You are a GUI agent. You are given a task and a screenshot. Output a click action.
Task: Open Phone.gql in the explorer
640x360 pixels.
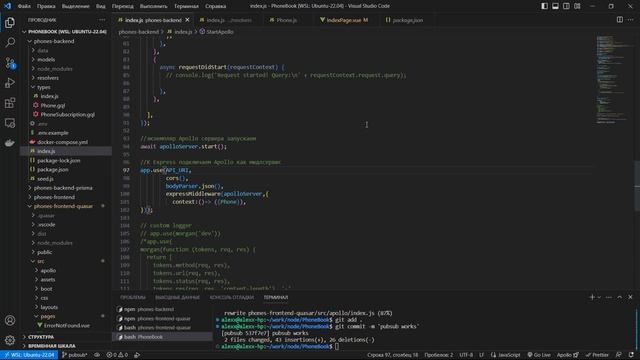(x=53, y=105)
